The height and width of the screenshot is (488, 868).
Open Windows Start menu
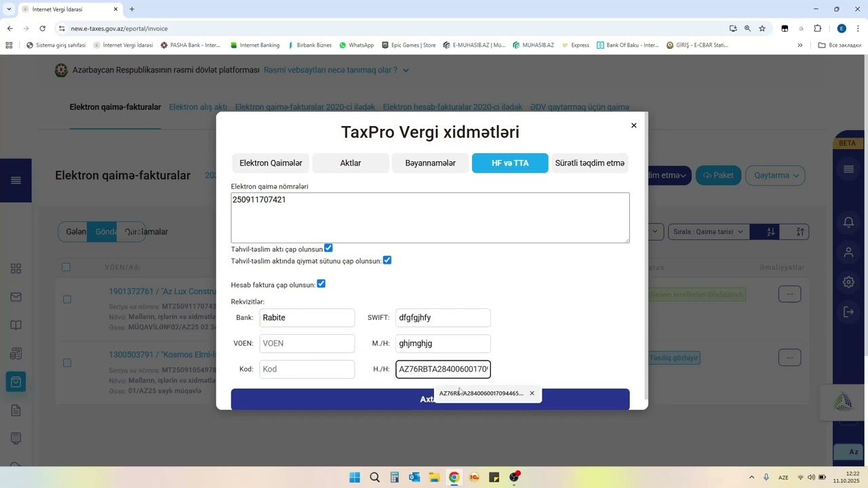point(355,477)
